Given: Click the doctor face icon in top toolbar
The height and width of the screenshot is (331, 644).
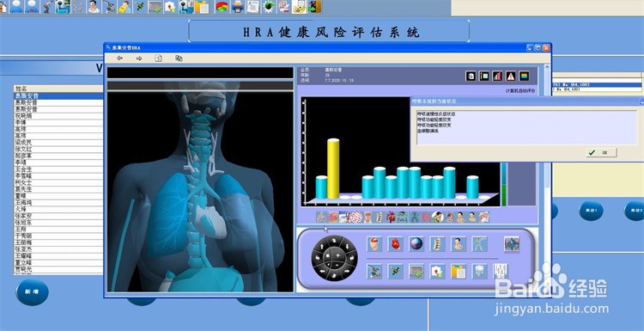Looking at the screenshot, I should (x=94, y=6).
